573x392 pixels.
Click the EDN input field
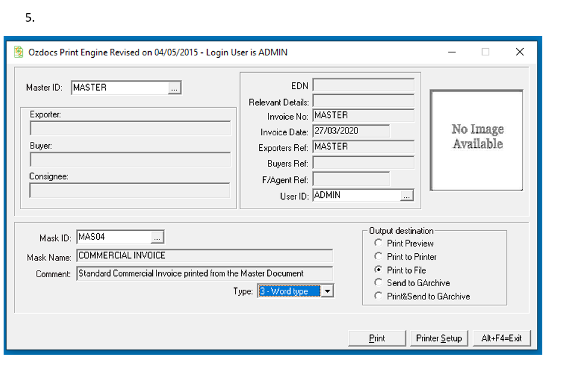click(364, 85)
